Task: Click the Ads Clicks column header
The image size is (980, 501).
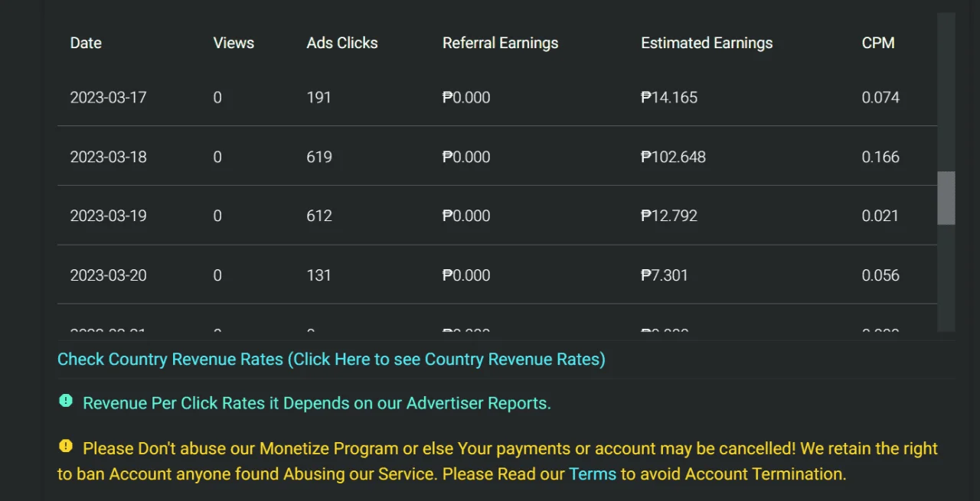Action: [x=342, y=43]
